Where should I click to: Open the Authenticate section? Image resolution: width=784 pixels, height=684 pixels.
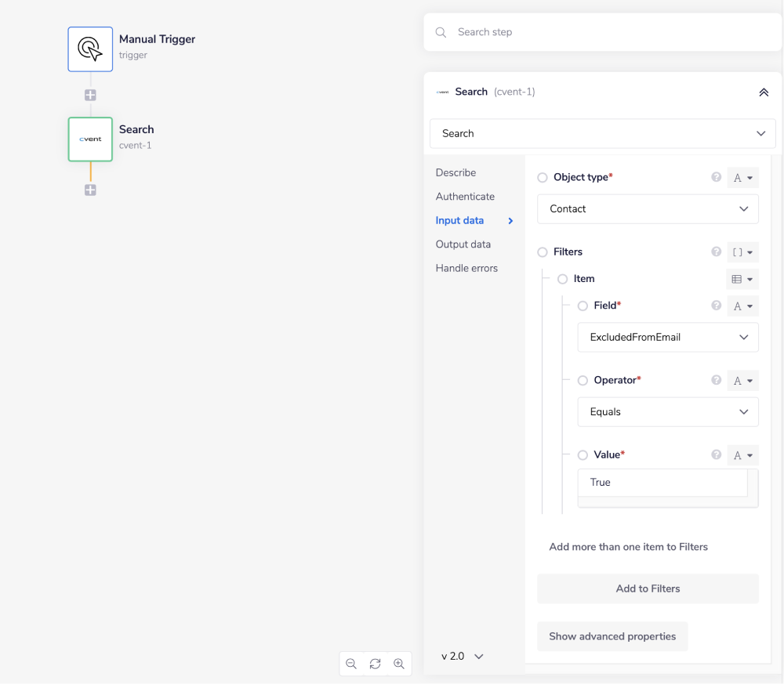click(x=465, y=197)
